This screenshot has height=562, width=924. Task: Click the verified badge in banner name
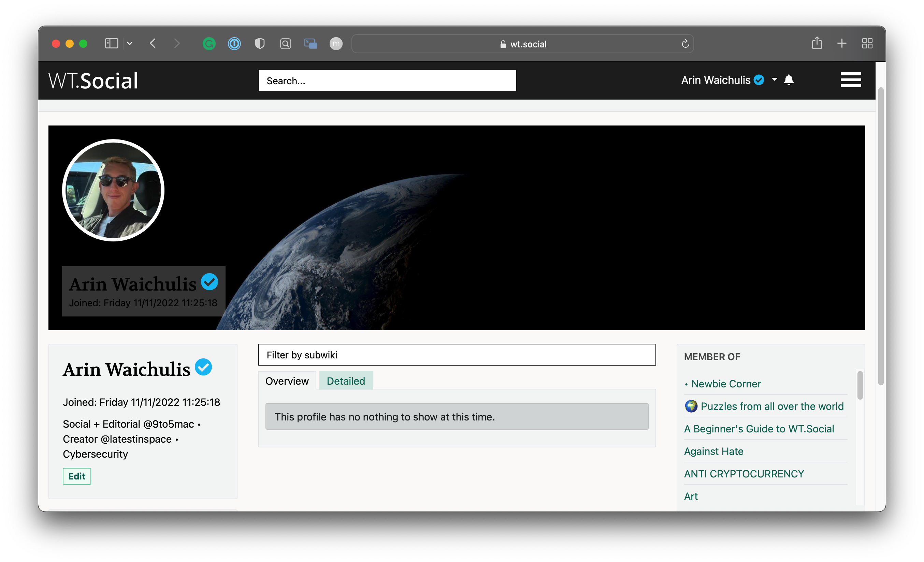(209, 282)
